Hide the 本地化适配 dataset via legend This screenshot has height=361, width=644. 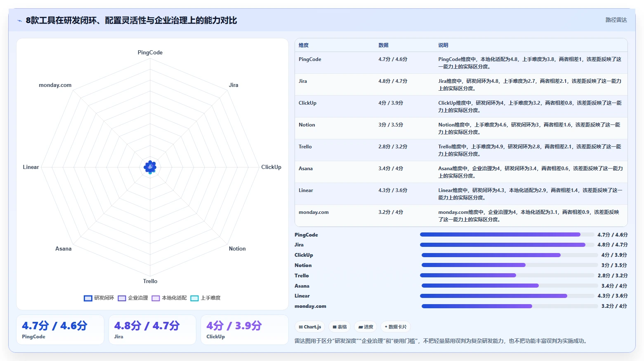(169, 298)
